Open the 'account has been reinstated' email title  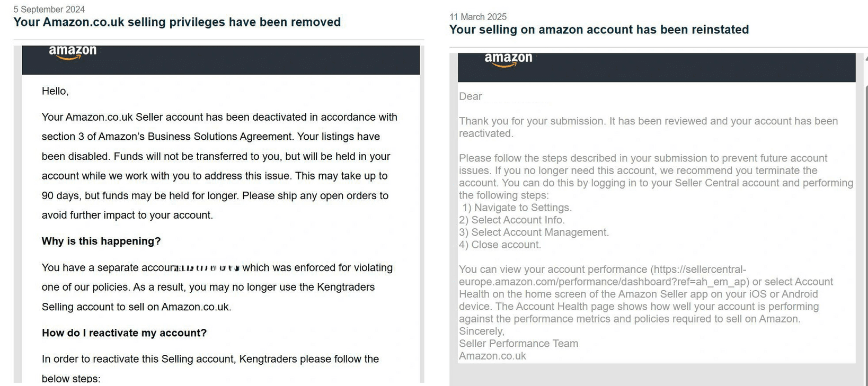[x=599, y=30]
